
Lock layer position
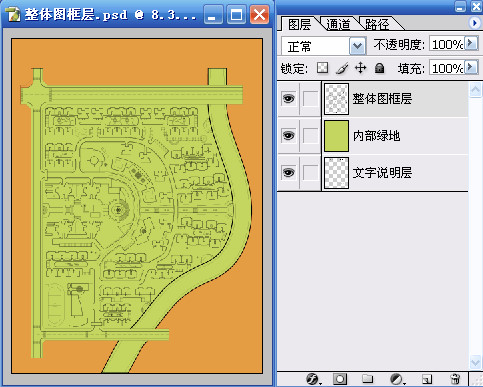tap(361, 68)
